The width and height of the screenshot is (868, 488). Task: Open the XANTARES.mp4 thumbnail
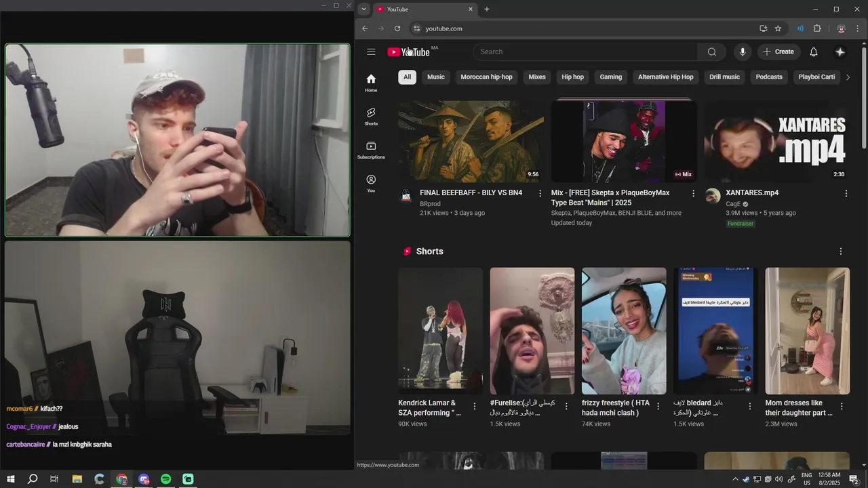click(x=777, y=141)
